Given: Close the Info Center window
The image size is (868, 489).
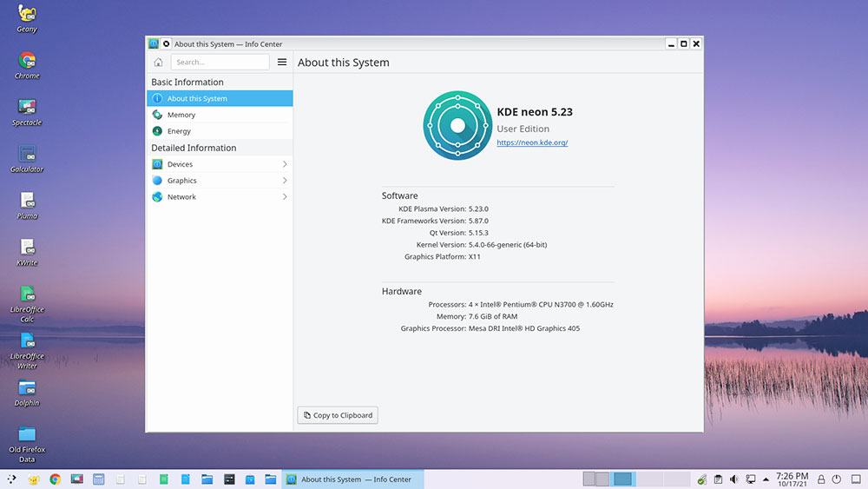Looking at the screenshot, I should (x=696, y=43).
